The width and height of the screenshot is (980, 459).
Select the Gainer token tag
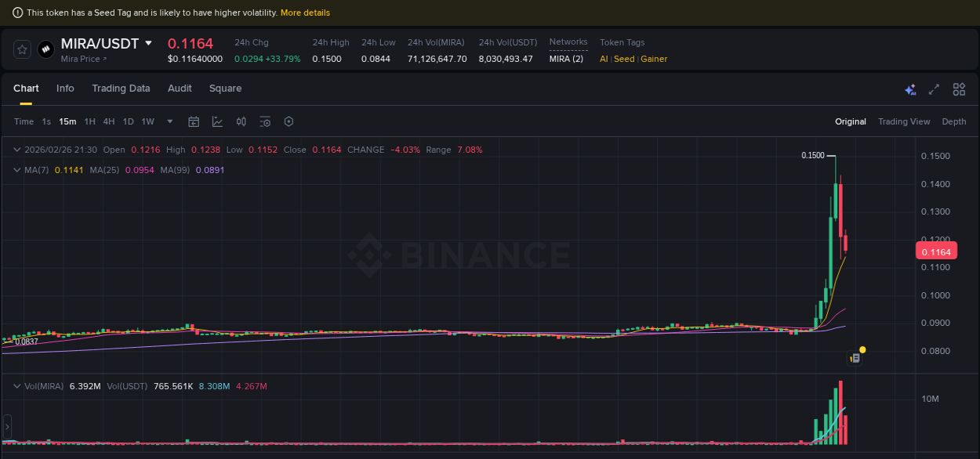(x=655, y=58)
